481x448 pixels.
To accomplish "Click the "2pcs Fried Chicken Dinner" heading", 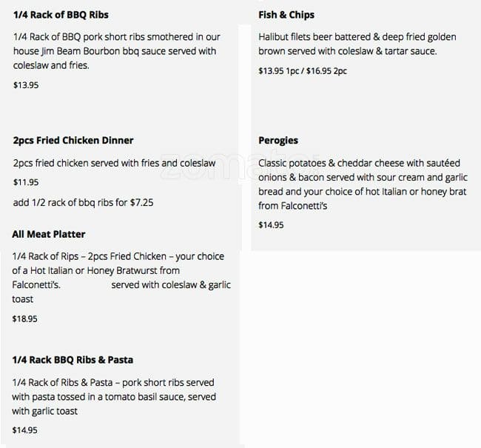I will pos(73,140).
